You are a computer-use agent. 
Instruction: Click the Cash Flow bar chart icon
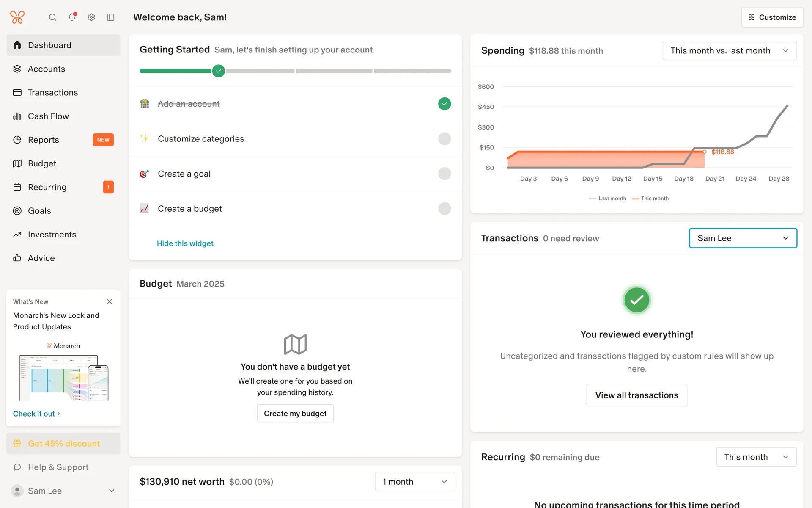point(17,116)
